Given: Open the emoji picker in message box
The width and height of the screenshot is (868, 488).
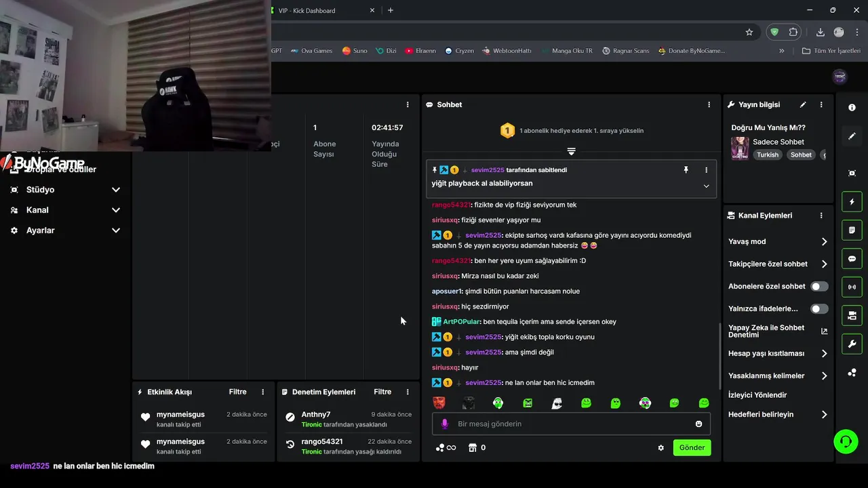Looking at the screenshot, I should 698,424.
